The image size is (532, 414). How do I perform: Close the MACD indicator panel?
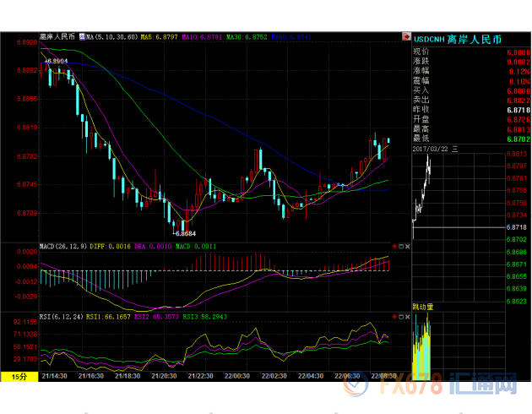point(408,247)
